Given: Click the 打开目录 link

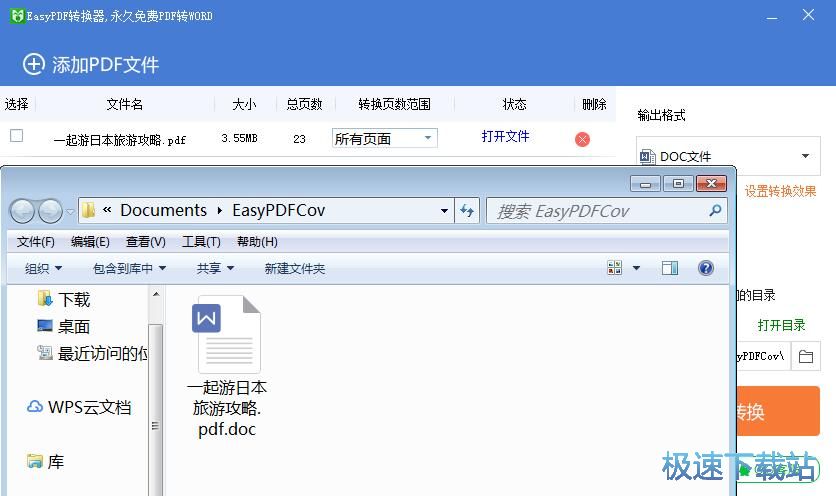Looking at the screenshot, I should 781,325.
